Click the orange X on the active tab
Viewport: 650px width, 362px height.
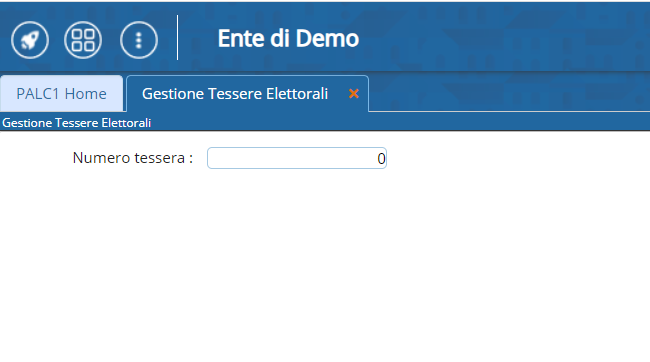coord(354,94)
